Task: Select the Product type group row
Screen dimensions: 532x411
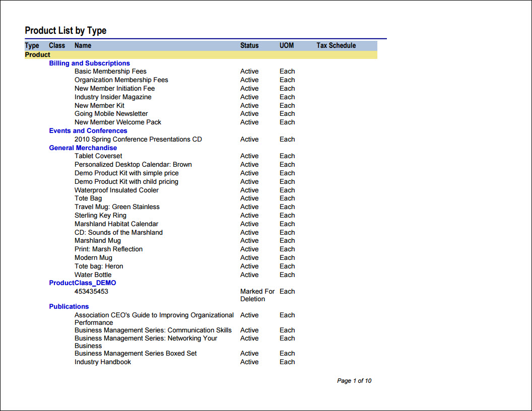Action: point(201,54)
